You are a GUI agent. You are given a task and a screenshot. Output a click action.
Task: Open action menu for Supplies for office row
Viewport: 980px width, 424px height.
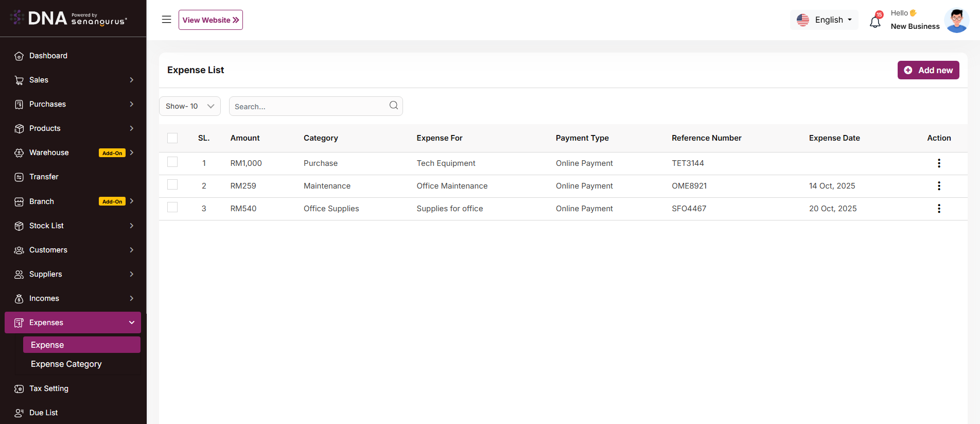pos(939,209)
